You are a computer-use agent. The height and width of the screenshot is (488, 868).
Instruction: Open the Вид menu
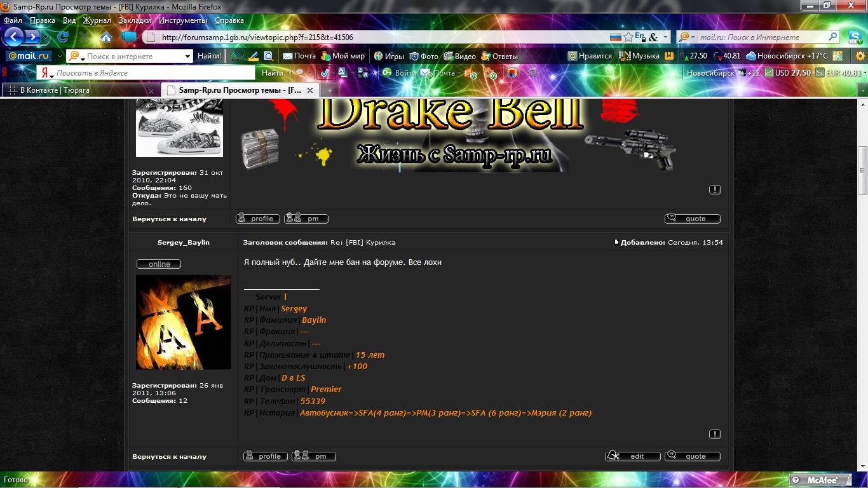pyautogui.click(x=69, y=20)
